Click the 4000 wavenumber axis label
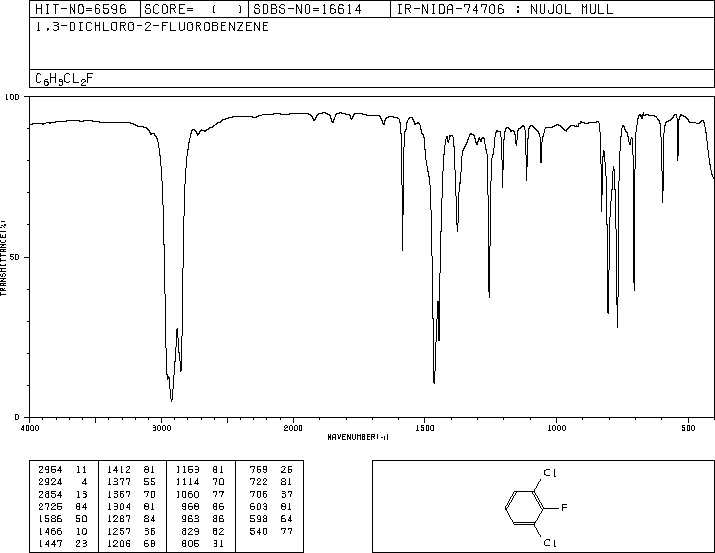 coord(30,428)
